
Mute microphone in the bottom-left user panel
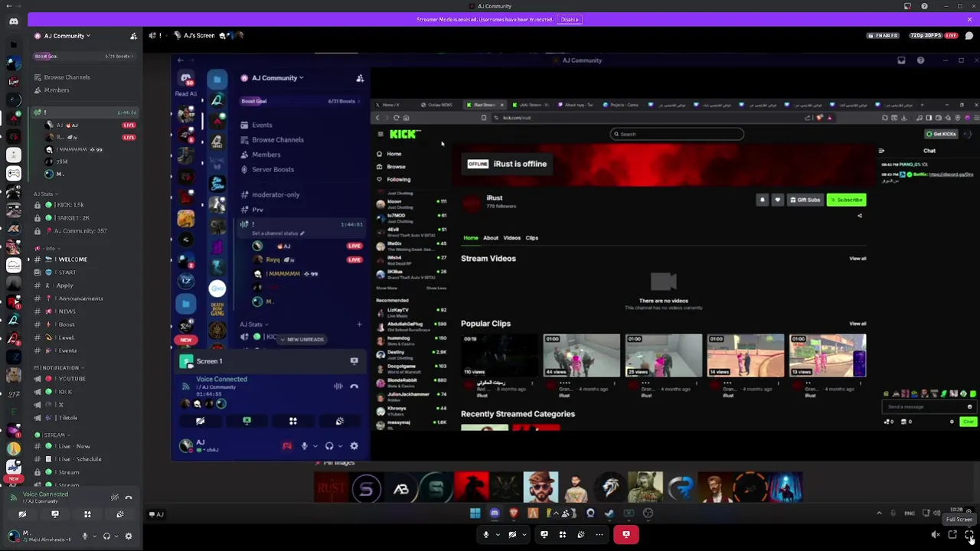pos(85,536)
